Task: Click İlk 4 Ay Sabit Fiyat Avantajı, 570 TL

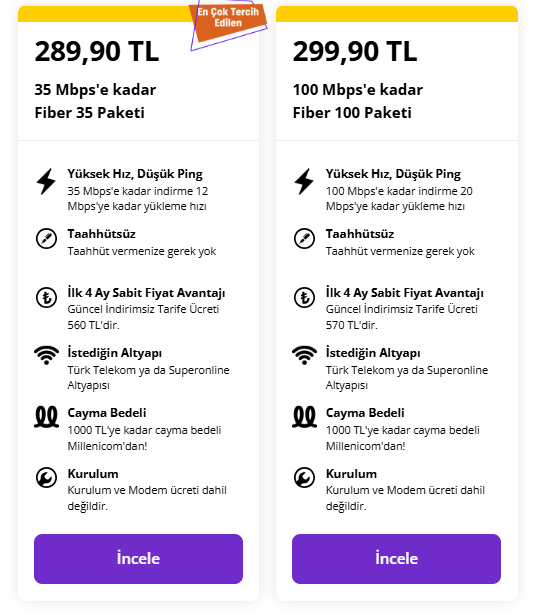Action: coord(405,309)
